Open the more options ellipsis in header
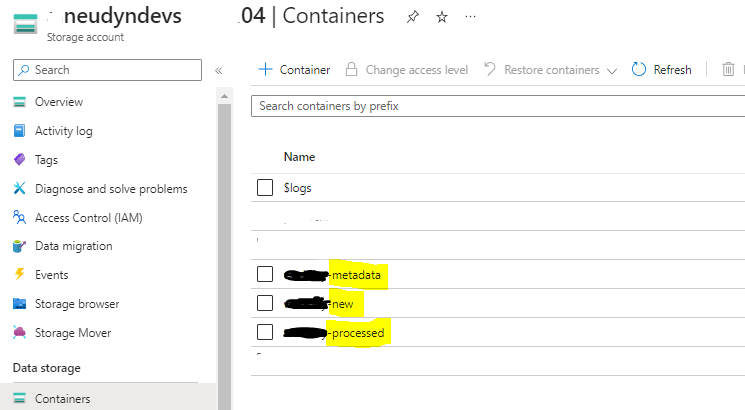The width and height of the screenshot is (745, 410). 471,17
